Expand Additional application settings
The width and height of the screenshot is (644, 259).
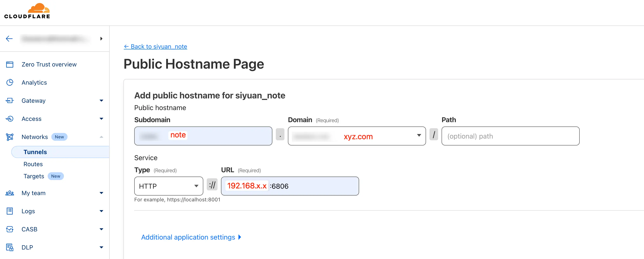(x=191, y=237)
